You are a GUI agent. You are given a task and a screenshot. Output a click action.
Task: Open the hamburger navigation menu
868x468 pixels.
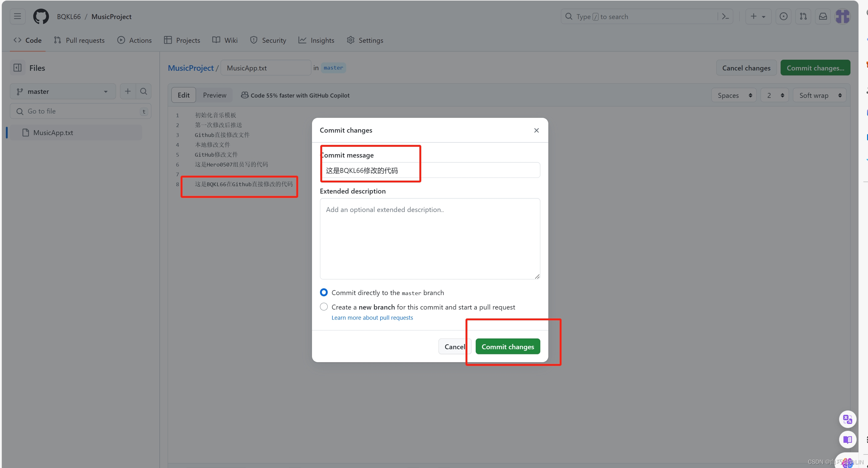(x=18, y=16)
